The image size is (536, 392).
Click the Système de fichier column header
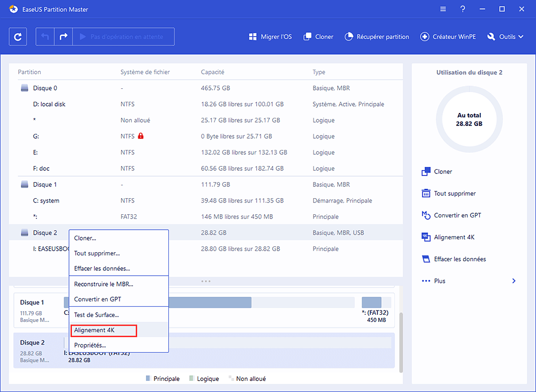(145, 72)
